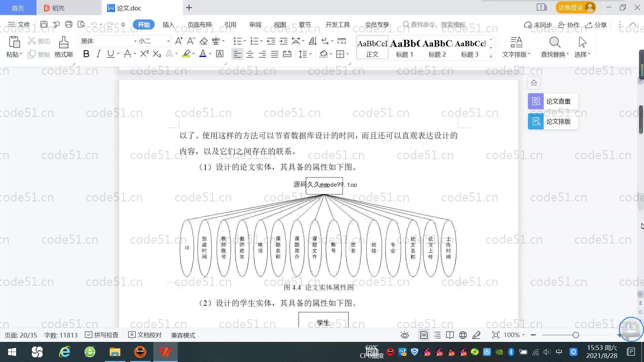Expand quick access toolbar customize arrow
The height and width of the screenshot is (362, 644).
pyautogui.click(x=123, y=24)
